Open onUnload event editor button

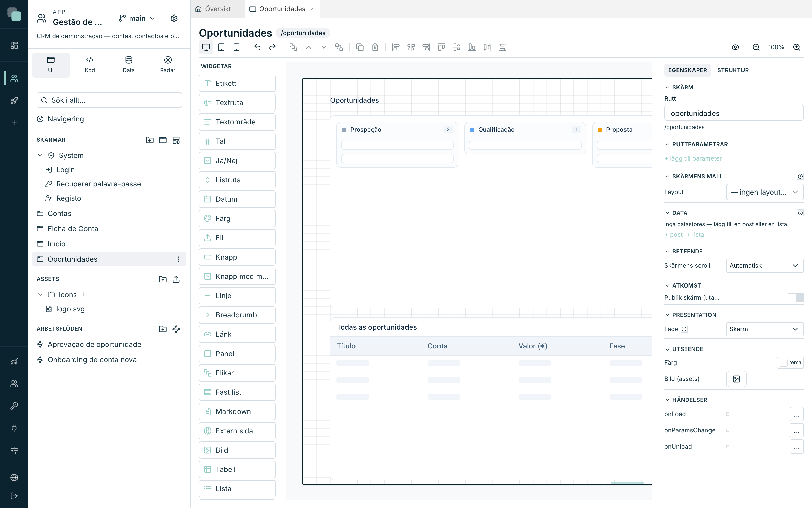tap(797, 447)
